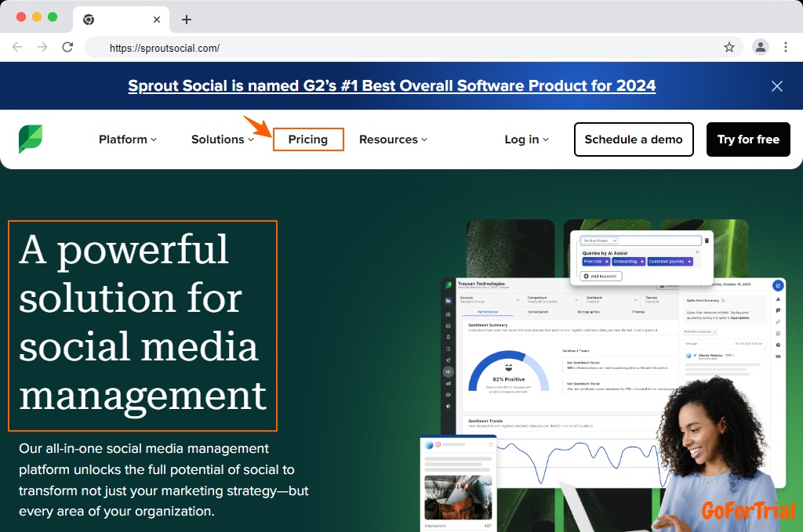The height and width of the screenshot is (532, 803).
Task: Open the G2's #1 Best Overall Software link
Action: coord(392,85)
